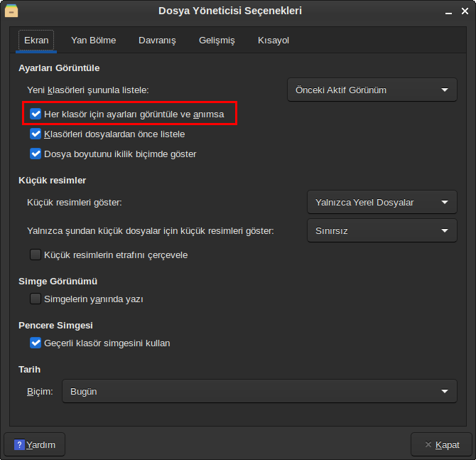This screenshot has width=476, height=460.
Task: Check 'Simgelerin yanında yazı' option
Action: point(36,299)
